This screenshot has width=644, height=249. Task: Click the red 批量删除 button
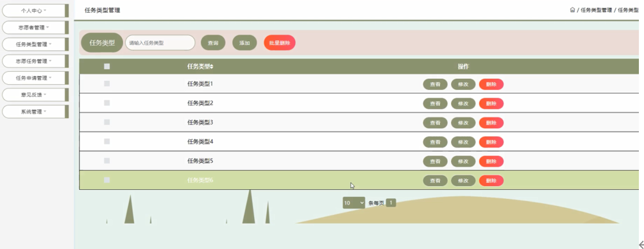(279, 43)
